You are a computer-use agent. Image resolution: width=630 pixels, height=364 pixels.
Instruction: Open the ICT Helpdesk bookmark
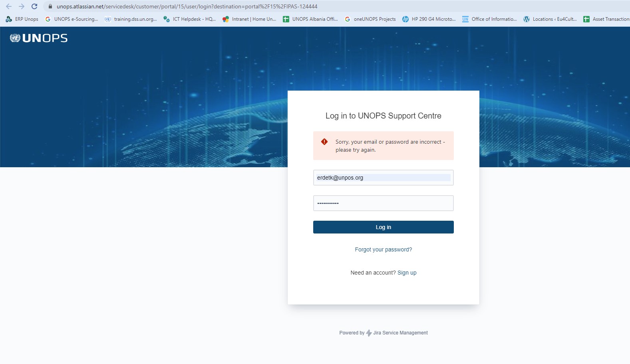(190, 19)
